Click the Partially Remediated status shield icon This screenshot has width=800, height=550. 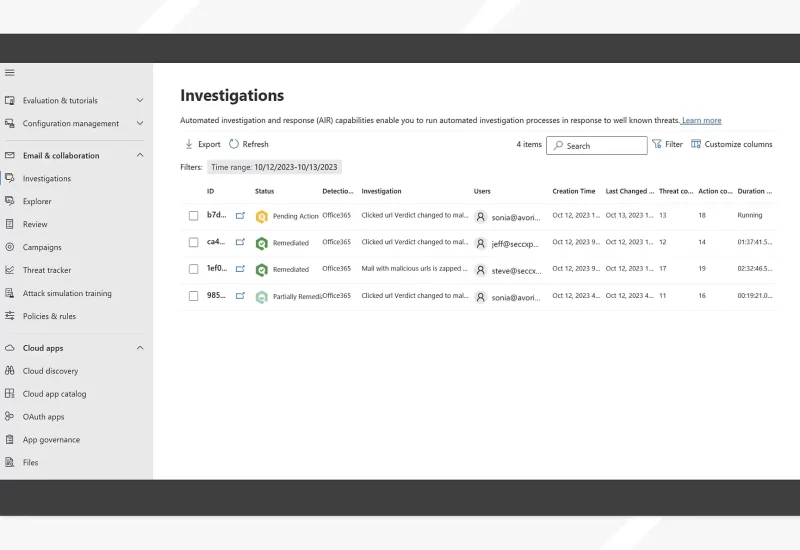tap(262, 297)
